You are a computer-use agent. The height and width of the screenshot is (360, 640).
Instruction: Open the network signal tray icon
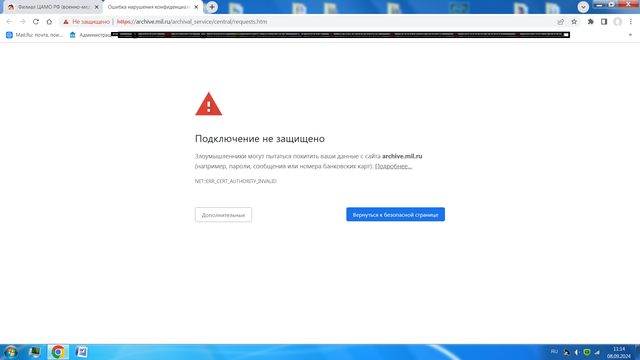[x=597, y=352]
